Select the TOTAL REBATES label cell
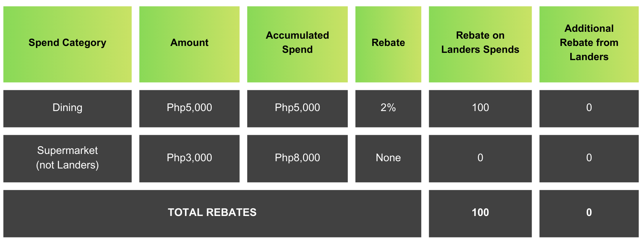644x242 pixels. [x=212, y=213]
